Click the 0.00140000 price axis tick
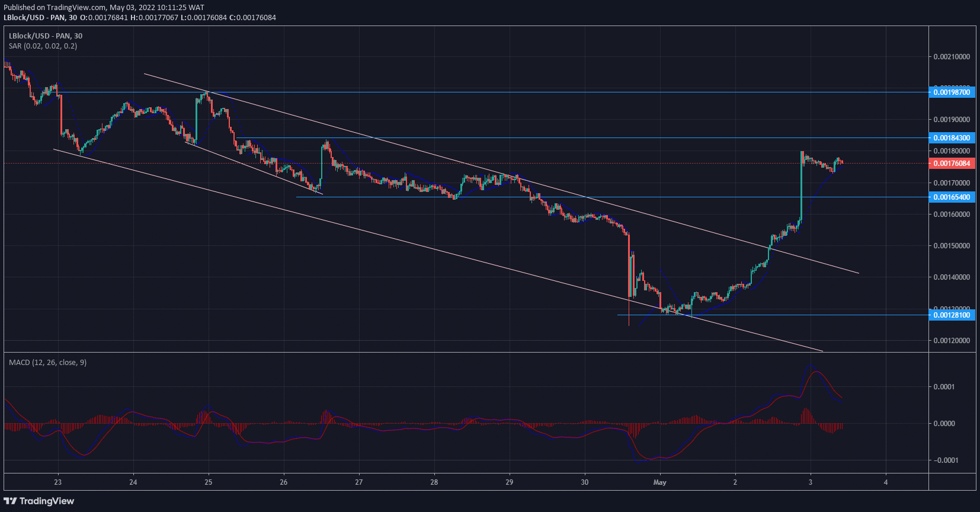Viewport: 980px width, 512px height. (952, 277)
